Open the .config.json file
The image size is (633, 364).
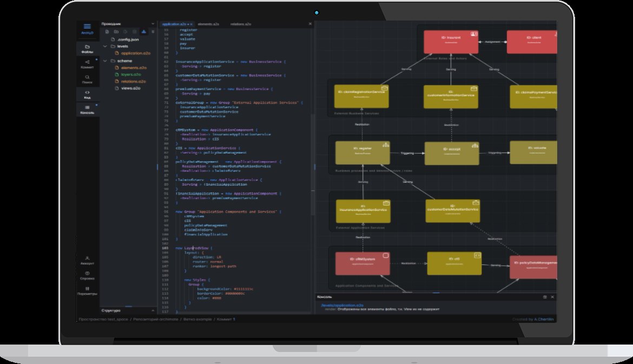click(x=128, y=39)
